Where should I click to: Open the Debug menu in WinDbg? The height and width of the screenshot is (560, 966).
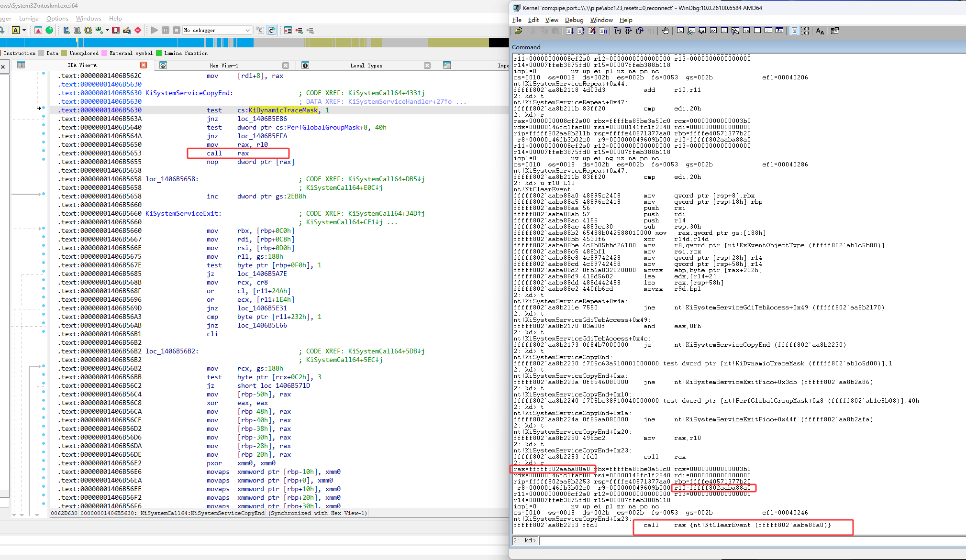(x=574, y=20)
